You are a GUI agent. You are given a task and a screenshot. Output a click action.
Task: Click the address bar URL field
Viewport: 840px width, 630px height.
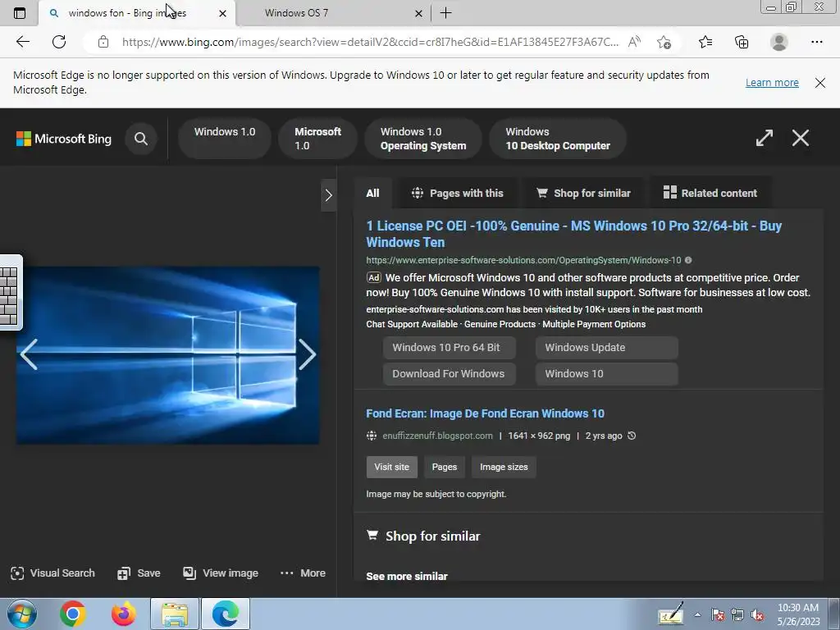(x=370, y=42)
